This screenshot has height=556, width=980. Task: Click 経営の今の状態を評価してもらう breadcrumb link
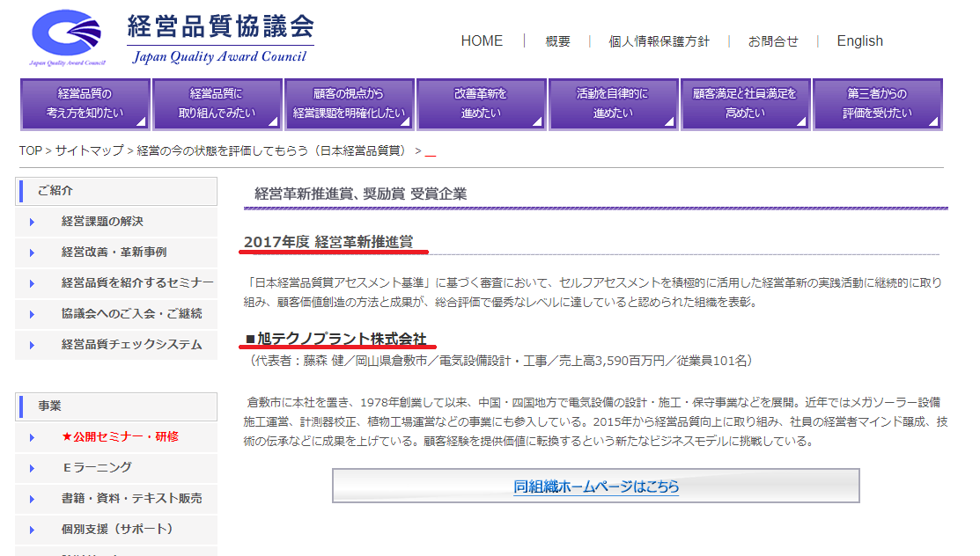[271, 150]
